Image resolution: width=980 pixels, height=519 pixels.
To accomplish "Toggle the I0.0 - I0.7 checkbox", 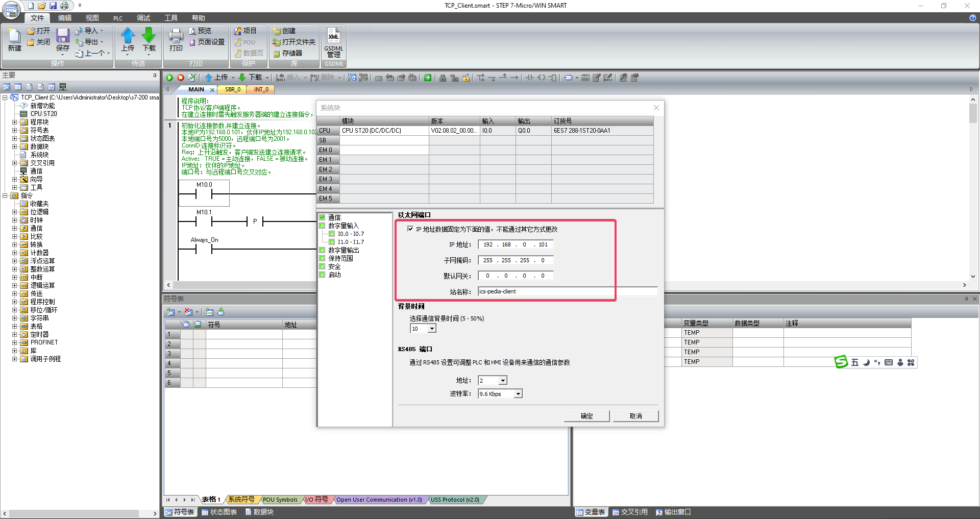I will coord(332,234).
